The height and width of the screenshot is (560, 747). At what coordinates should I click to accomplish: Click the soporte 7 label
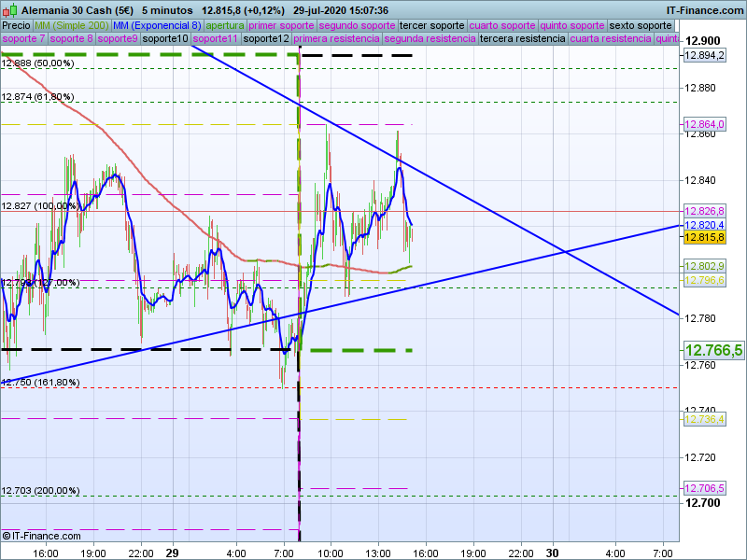pos(23,39)
